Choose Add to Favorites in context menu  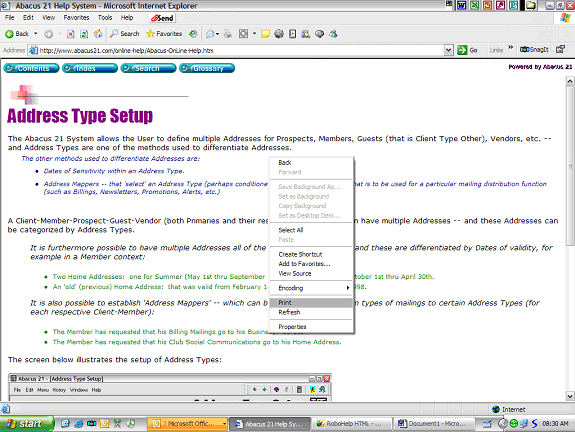pyautogui.click(x=311, y=264)
